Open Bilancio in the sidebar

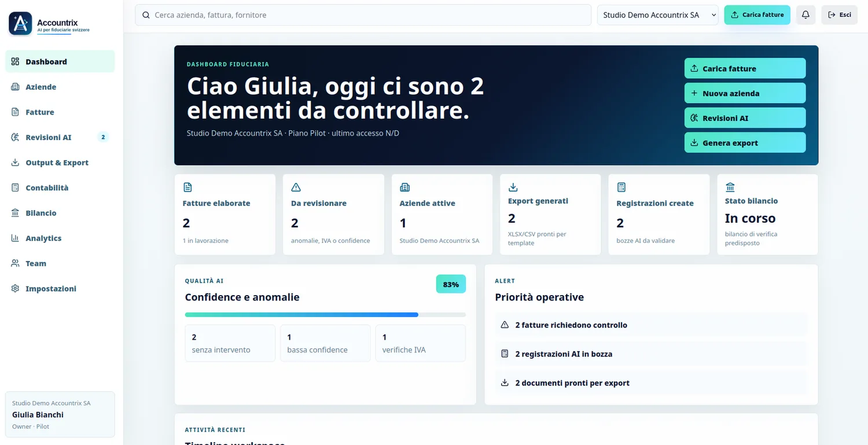pos(60,213)
